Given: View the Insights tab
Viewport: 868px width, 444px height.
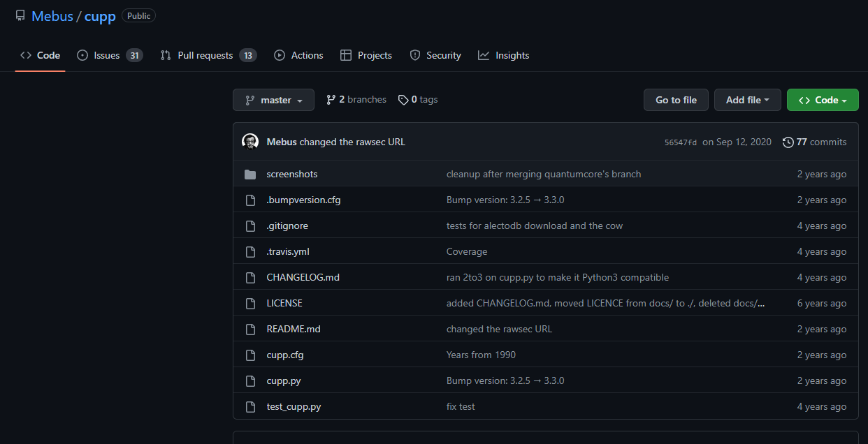Looking at the screenshot, I should tap(504, 55).
